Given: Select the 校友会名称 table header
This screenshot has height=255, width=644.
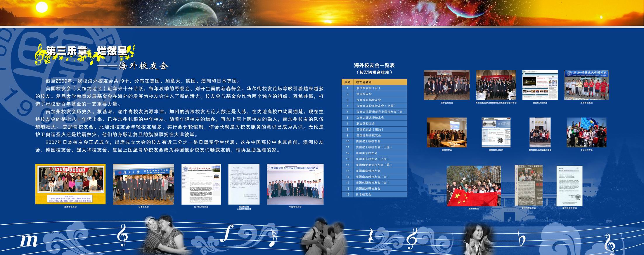Looking at the screenshot, I should click(x=364, y=82).
